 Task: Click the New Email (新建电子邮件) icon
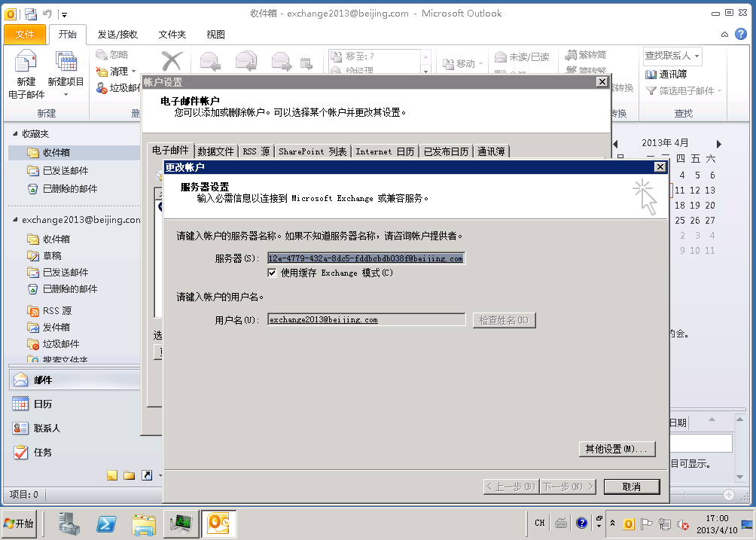click(26, 62)
